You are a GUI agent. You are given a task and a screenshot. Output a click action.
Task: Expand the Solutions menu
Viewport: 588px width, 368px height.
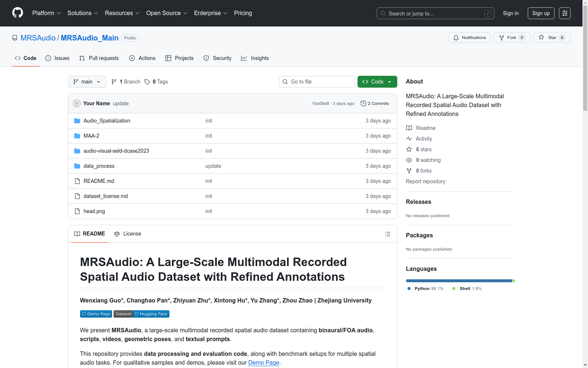83,13
